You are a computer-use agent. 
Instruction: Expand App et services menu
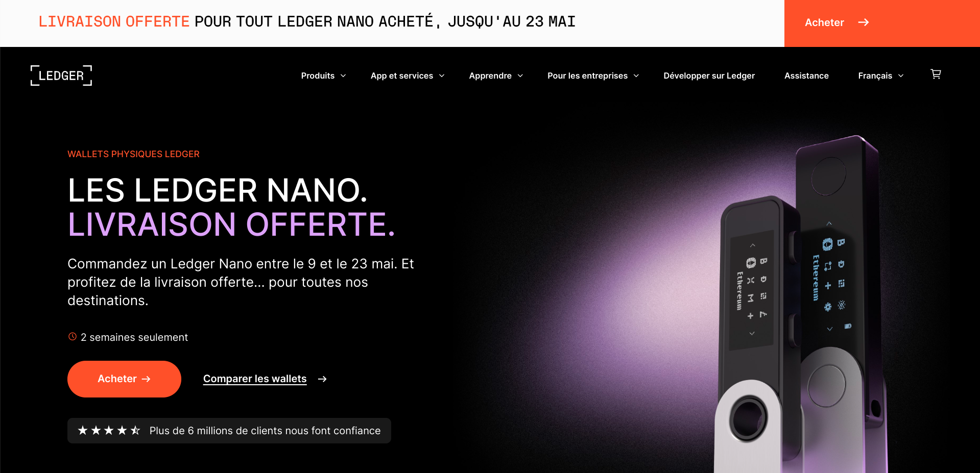pyautogui.click(x=408, y=76)
